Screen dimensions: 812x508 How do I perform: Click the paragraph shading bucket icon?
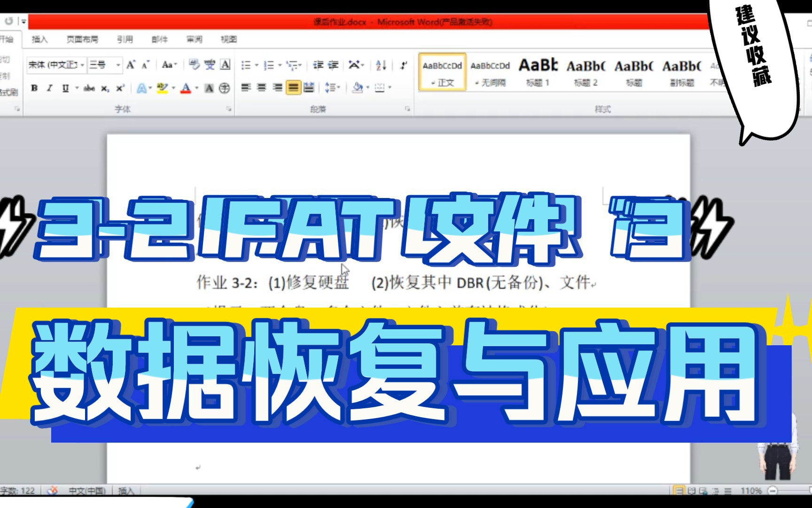pyautogui.click(x=358, y=87)
